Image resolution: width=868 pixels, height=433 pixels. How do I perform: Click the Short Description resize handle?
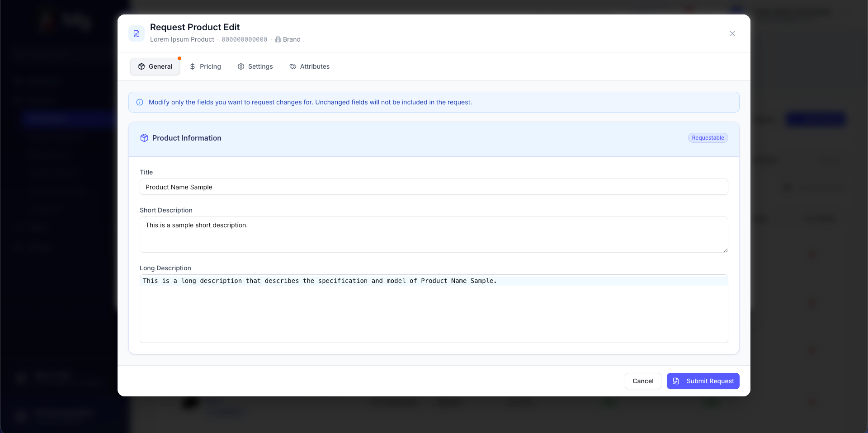pos(725,250)
